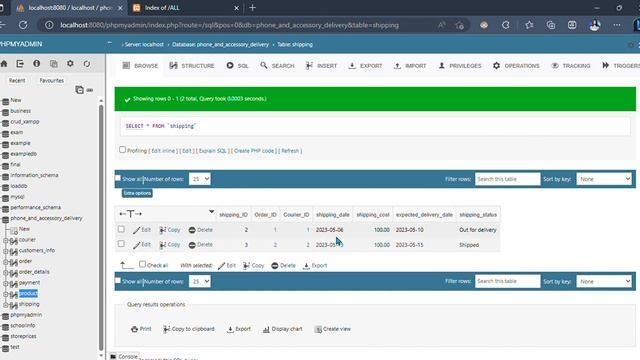Open new browser tab plus button

pos(252,8)
